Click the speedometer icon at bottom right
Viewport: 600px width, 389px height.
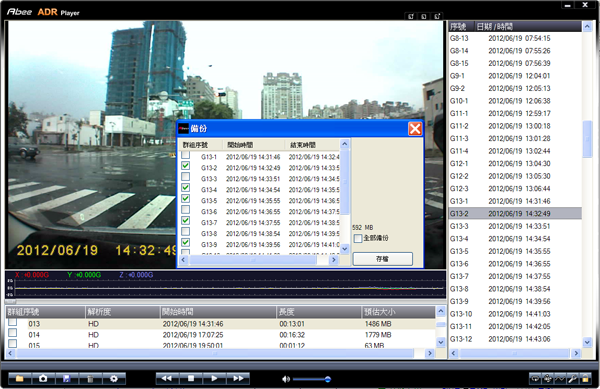(535, 379)
